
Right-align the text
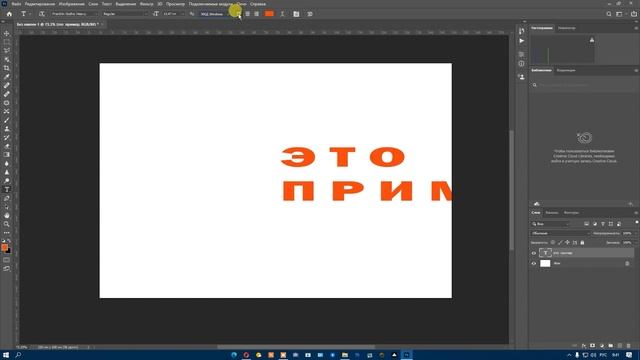point(256,14)
